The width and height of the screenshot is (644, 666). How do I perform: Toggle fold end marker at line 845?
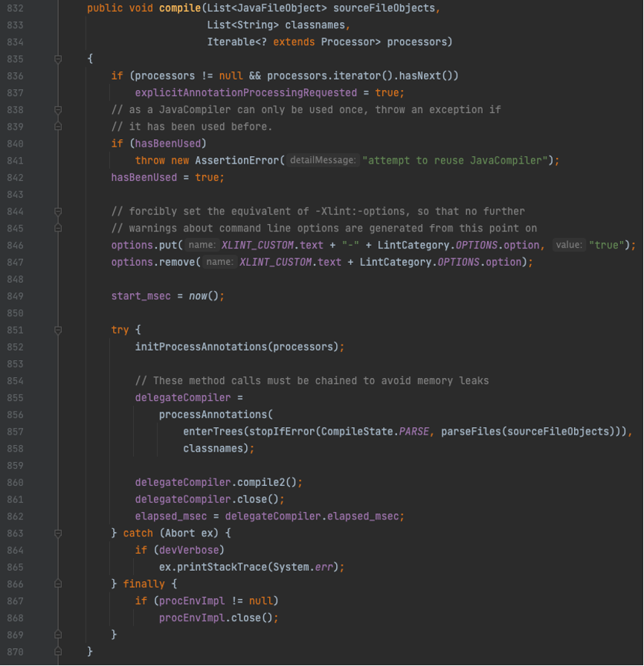point(58,228)
